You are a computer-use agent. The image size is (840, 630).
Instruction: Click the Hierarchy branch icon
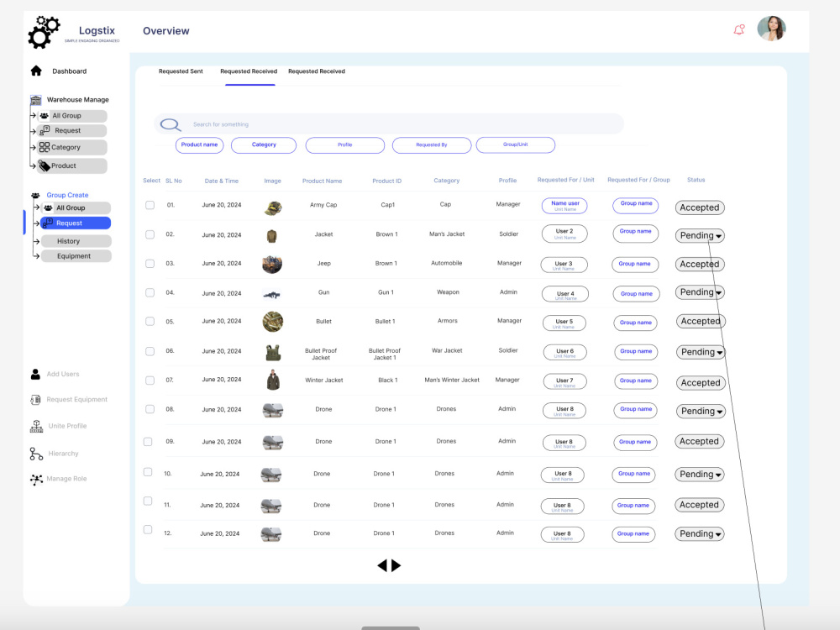(x=36, y=454)
